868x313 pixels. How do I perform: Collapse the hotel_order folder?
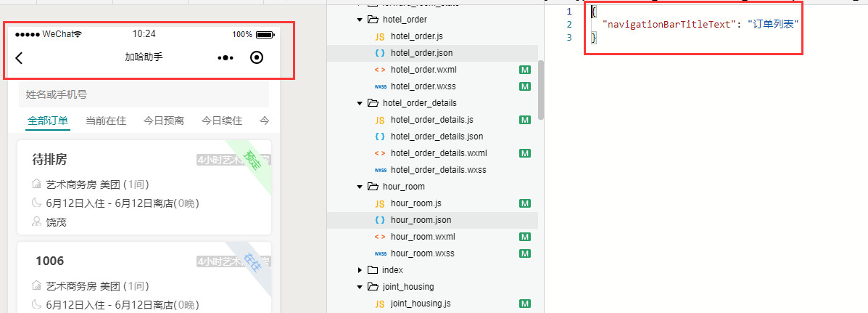point(360,20)
